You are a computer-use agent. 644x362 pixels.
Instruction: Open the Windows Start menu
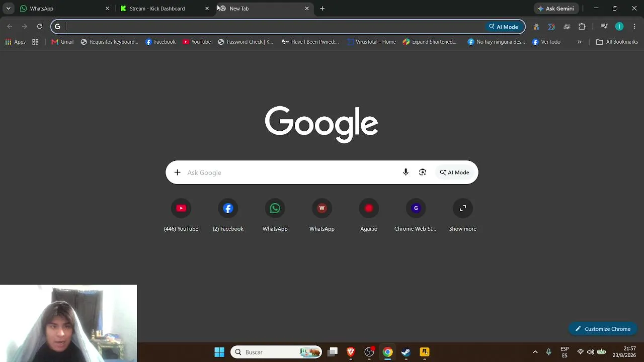tap(219, 352)
